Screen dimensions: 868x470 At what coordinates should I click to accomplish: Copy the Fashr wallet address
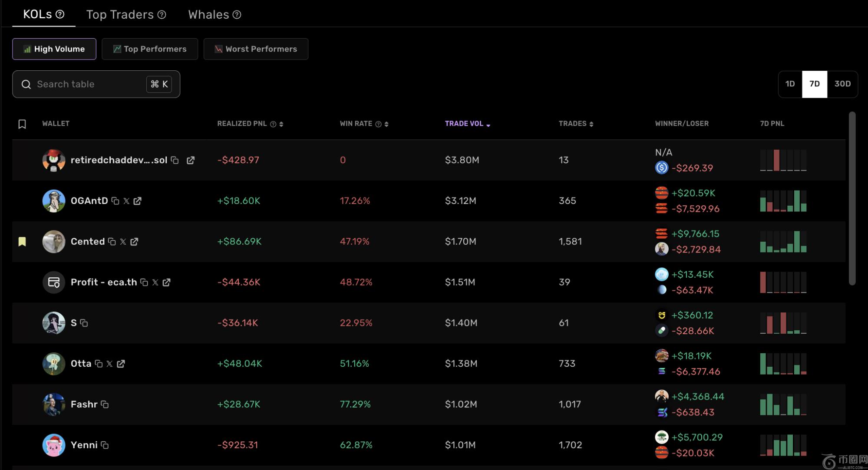(x=105, y=404)
